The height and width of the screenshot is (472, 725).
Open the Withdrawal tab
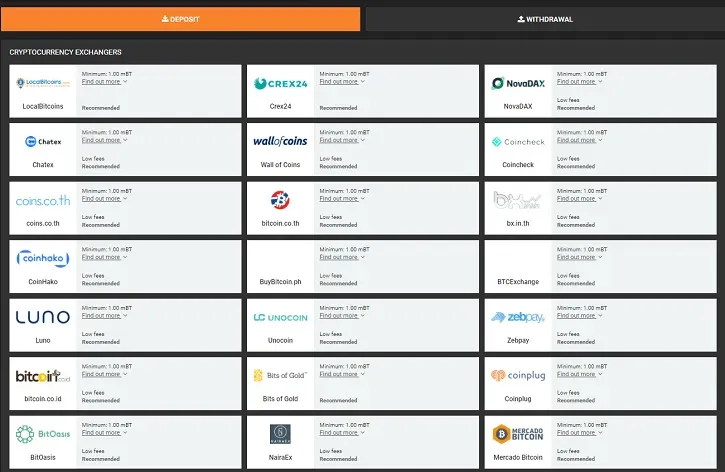(545, 19)
